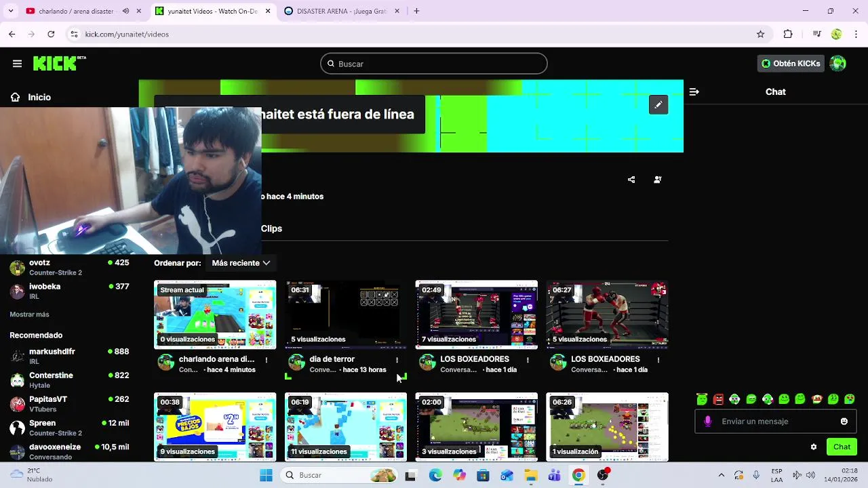Open the emoji picker in message box
This screenshot has height=488, width=868.
click(x=844, y=422)
